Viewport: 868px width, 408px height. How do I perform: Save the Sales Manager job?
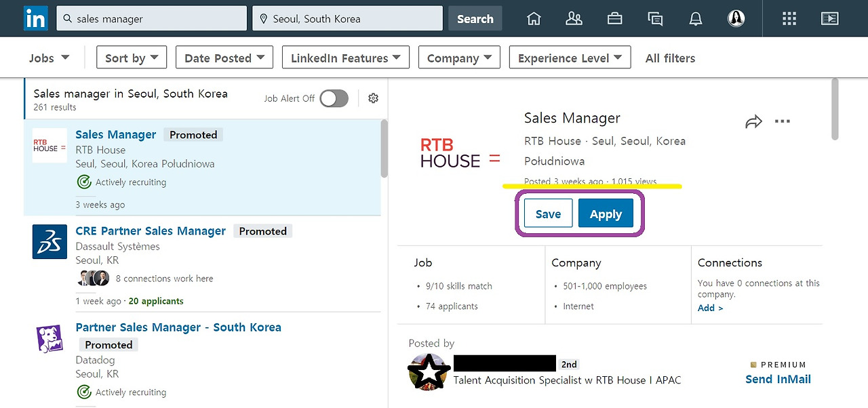[548, 213]
